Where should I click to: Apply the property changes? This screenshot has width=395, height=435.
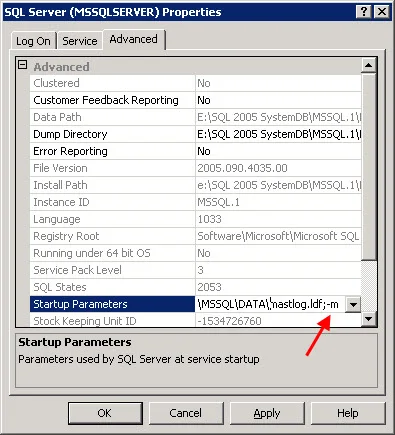267,413
